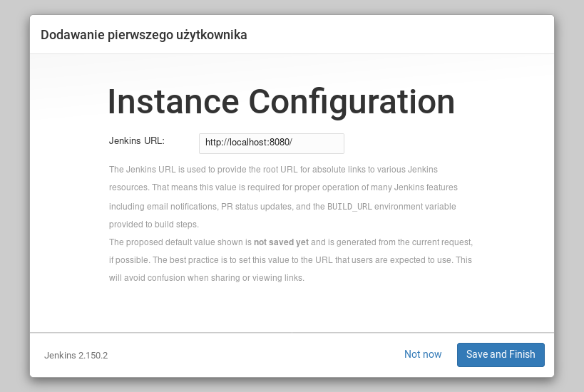Click the line starting "The Jenkins URL is used"

pos(273,170)
